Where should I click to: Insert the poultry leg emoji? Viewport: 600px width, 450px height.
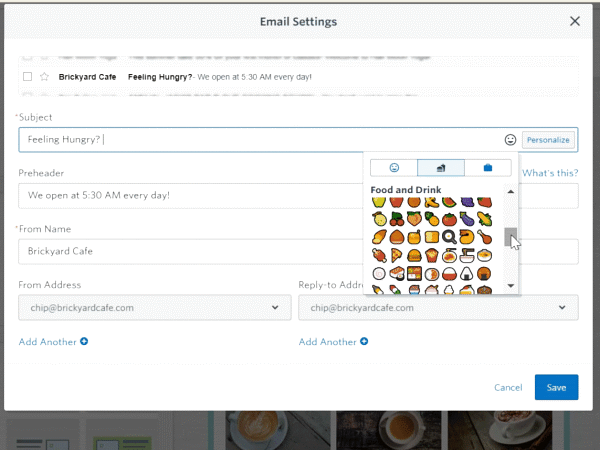coord(485,237)
